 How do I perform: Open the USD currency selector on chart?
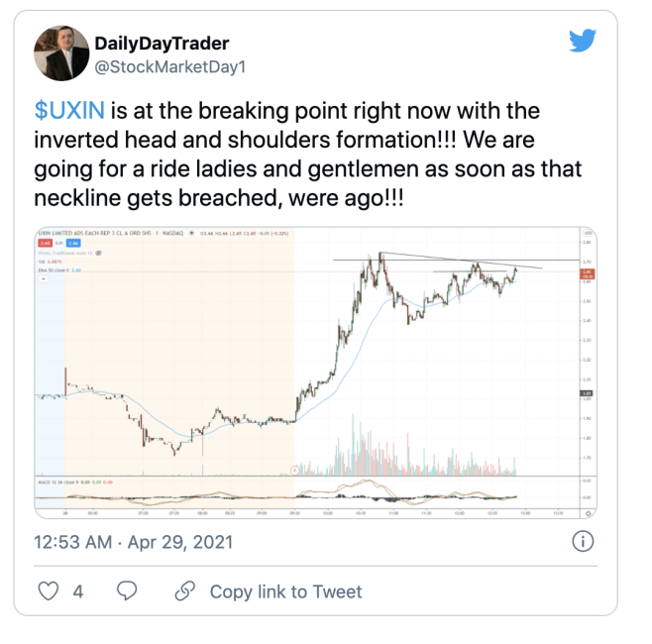tap(588, 233)
